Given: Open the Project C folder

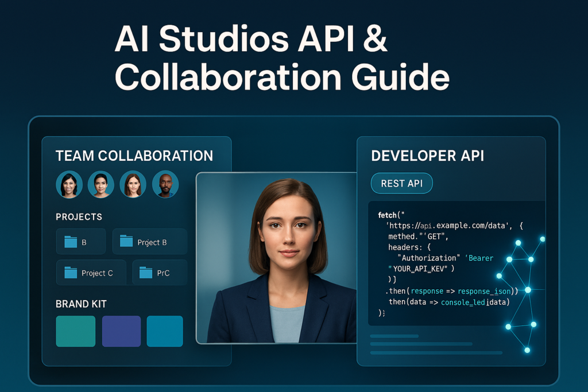Looking at the screenshot, I should point(91,272).
